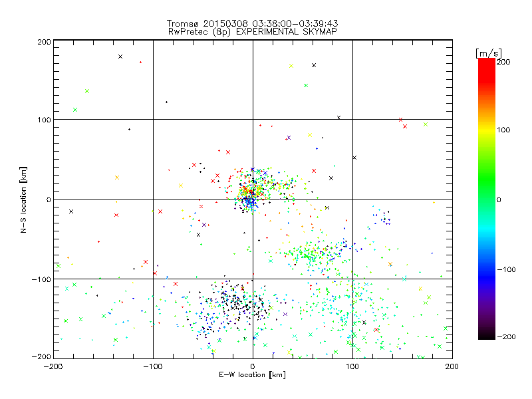The image size is (532, 399).
Task: Click the subtitle 'RwPretec (8p) EXPERIMENTAL SKYMAP'
Action: click(252, 32)
